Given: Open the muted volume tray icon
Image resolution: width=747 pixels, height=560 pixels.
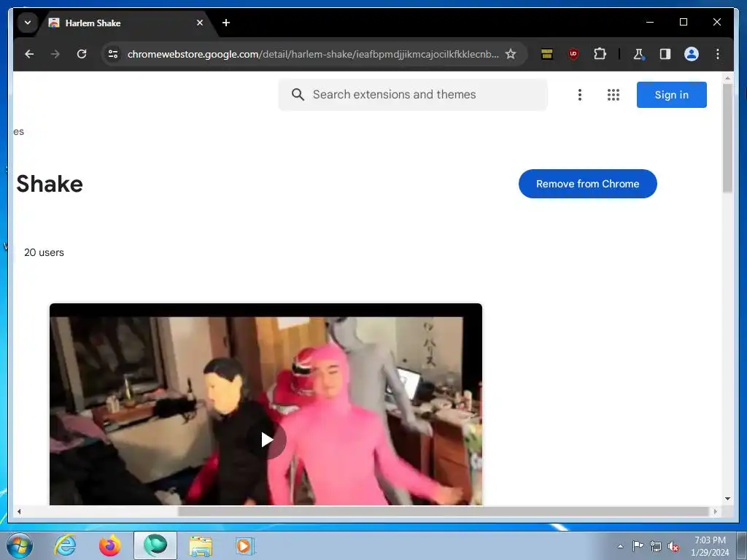Looking at the screenshot, I should tap(673, 546).
